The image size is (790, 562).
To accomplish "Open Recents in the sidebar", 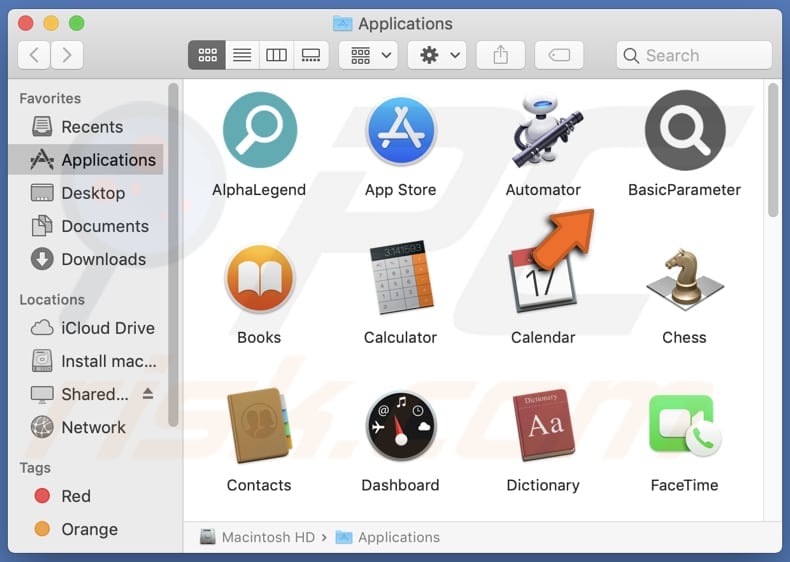I will 86,127.
